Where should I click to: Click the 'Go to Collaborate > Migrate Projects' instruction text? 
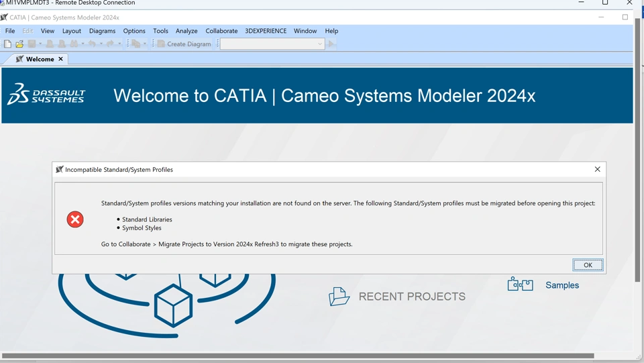[x=227, y=244]
